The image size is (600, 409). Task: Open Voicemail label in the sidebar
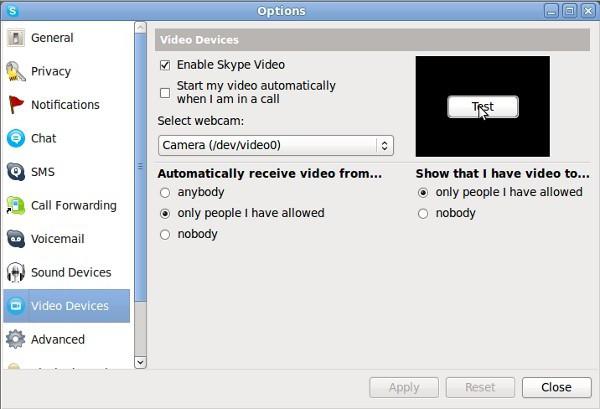pos(58,239)
